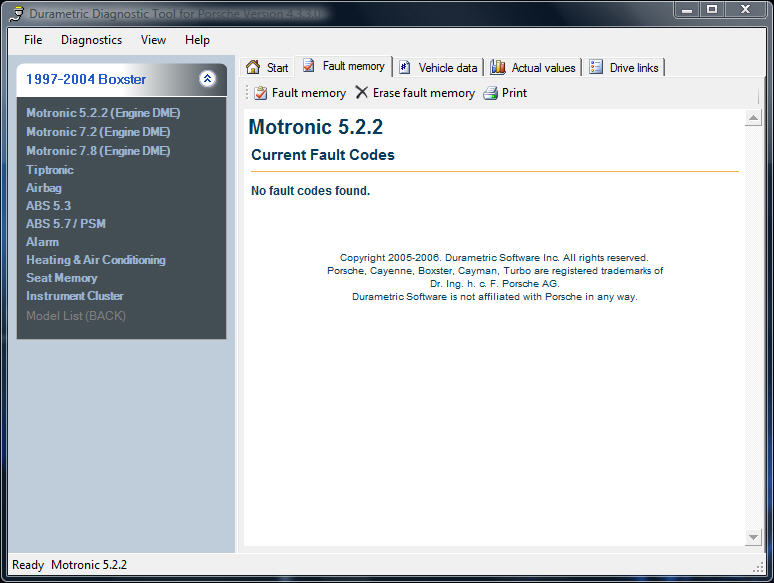Click 'Motronic 5.2.2' in the status bar
774x583 pixels.
coord(89,565)
